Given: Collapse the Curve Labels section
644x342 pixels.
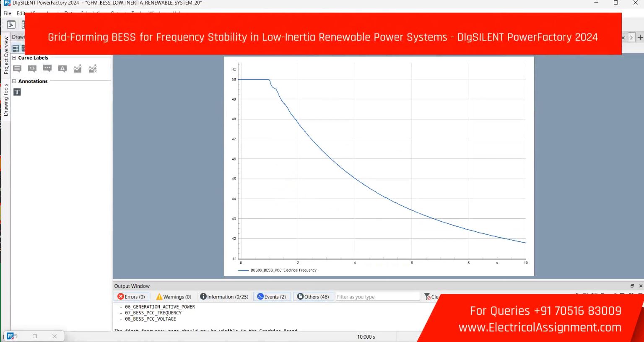Looking at the screenshot, I should [14, 58].
